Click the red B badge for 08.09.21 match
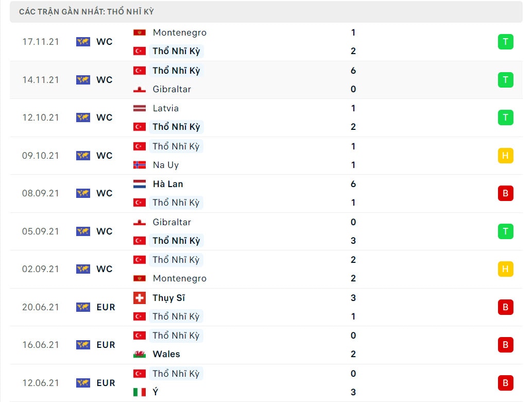This screenshot has width=532, height=402. (x=505, y=193)
